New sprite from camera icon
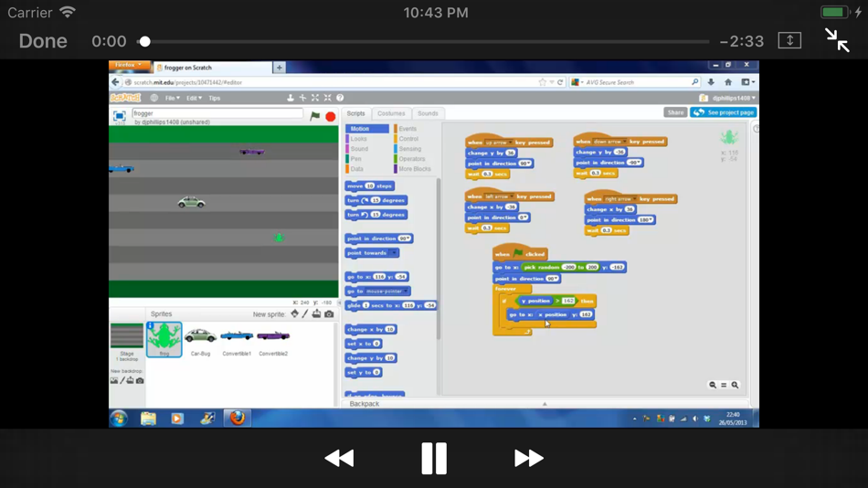This screenshot has width=868, height=488. click(x=329, y=314)
